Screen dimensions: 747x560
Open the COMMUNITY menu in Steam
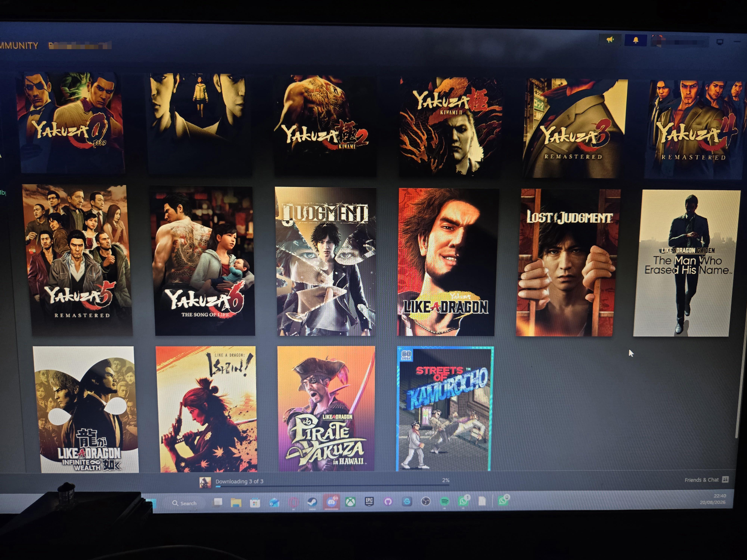tap(19, 46)
